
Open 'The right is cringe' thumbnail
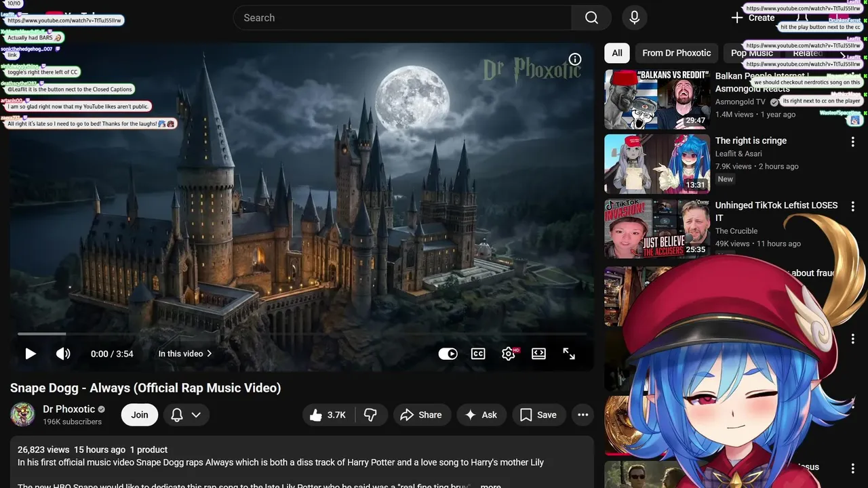(x=657, y=163)
